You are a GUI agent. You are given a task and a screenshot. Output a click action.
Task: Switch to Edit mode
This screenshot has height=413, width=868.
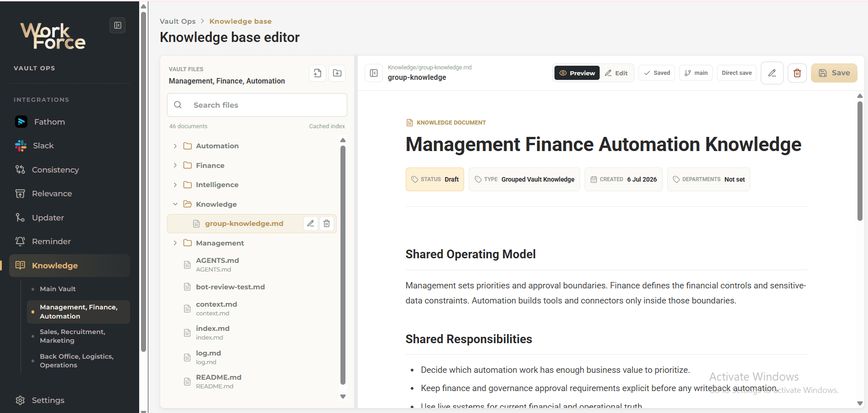coord(617,73)
